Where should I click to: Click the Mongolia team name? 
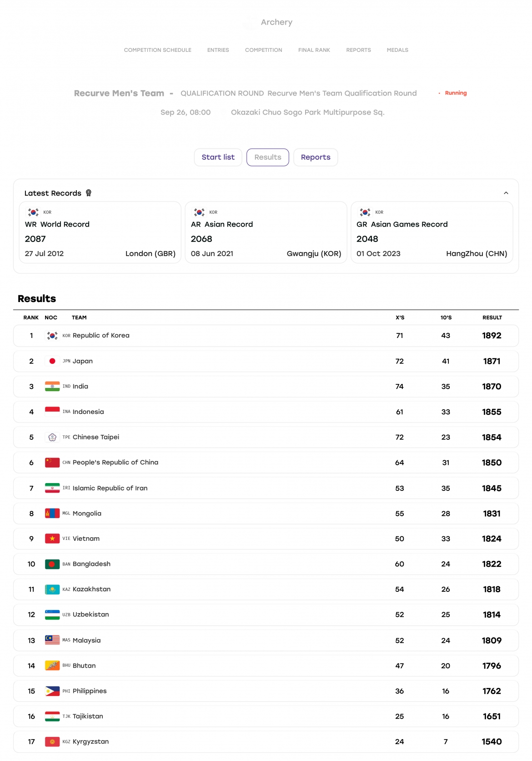pyautogui.click(x=87, y=514)
